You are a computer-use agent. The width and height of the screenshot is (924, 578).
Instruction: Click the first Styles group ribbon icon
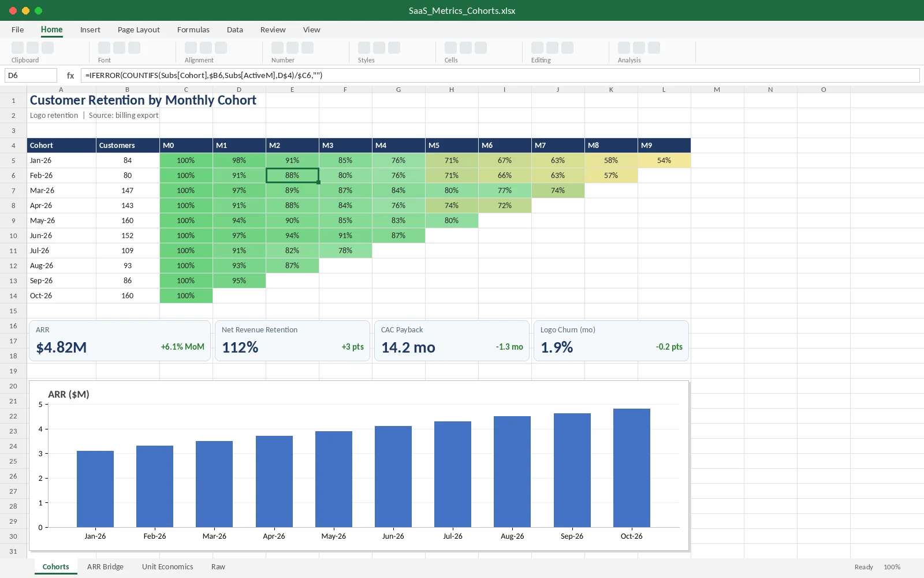pos(364,48)
